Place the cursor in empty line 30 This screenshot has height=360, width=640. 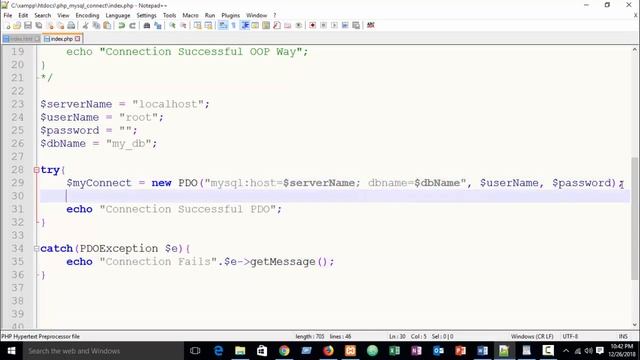[x=335, y=196]
